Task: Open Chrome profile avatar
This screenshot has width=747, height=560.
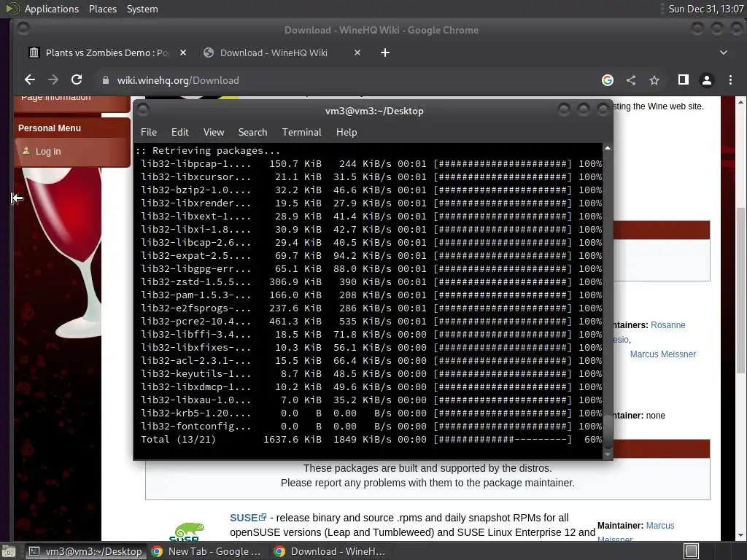Action: tap(706, 80)
